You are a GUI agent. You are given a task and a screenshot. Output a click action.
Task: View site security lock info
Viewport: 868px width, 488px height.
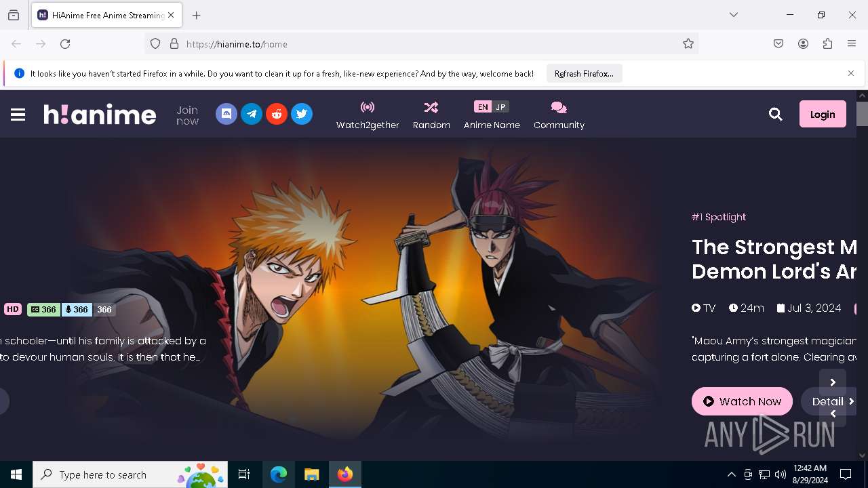coord(174,44)
